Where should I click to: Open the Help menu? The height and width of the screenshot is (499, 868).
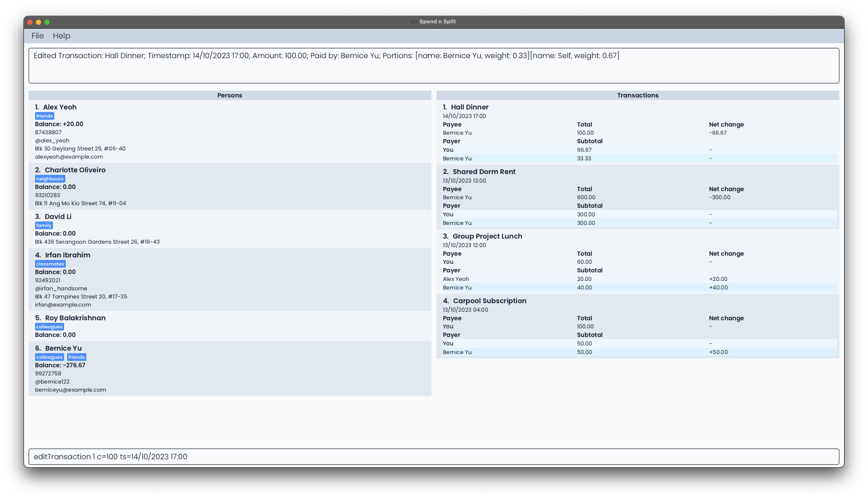62,36
